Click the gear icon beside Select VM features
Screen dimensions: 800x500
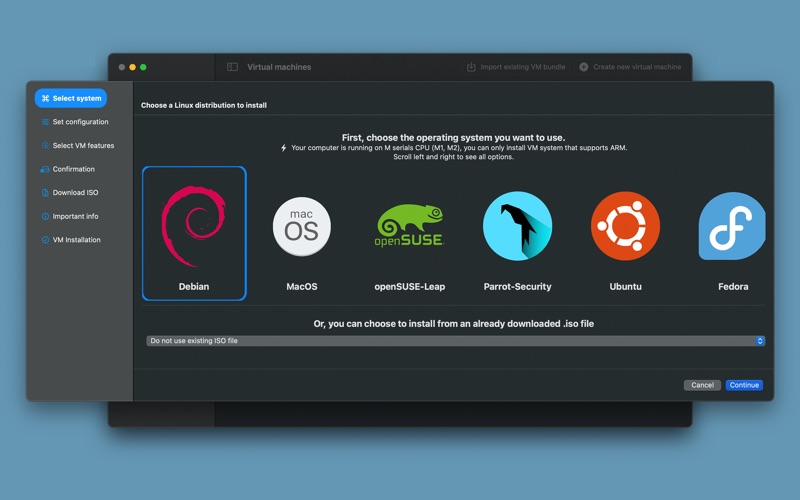coord(45,145)
